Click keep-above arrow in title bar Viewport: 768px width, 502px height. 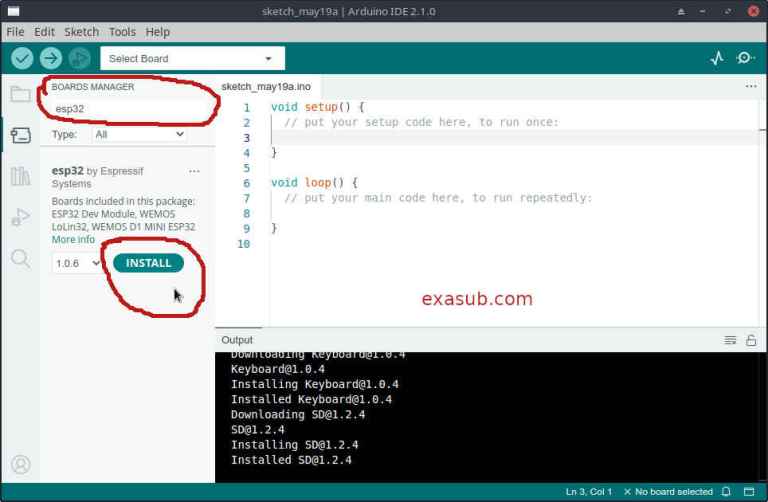(681, 11)
